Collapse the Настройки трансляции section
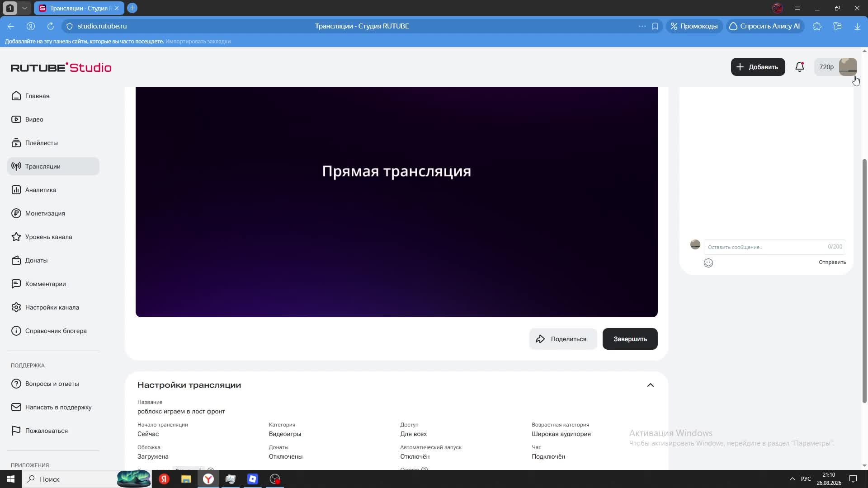The image size is (868, 488). click(650, 385)
